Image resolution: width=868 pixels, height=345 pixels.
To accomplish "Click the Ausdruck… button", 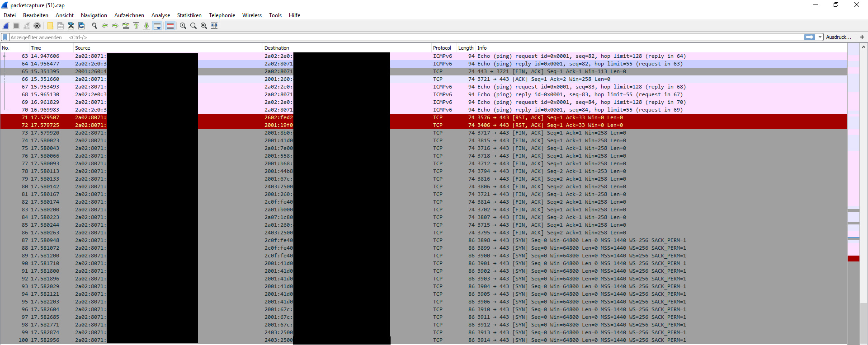I will (838, 37).
